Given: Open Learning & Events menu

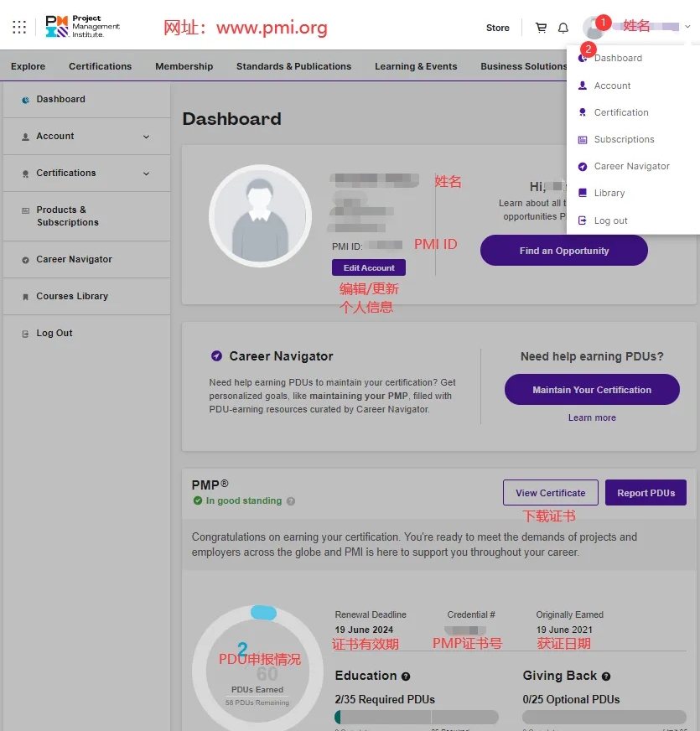Looking at the screenshot, I should [x=416, y=66].
